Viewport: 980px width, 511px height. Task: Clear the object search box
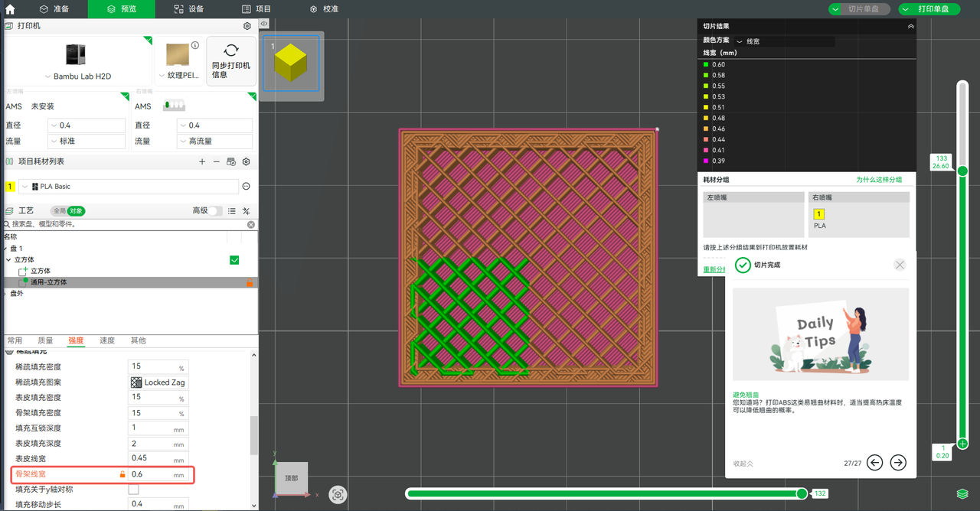[250, 225]
